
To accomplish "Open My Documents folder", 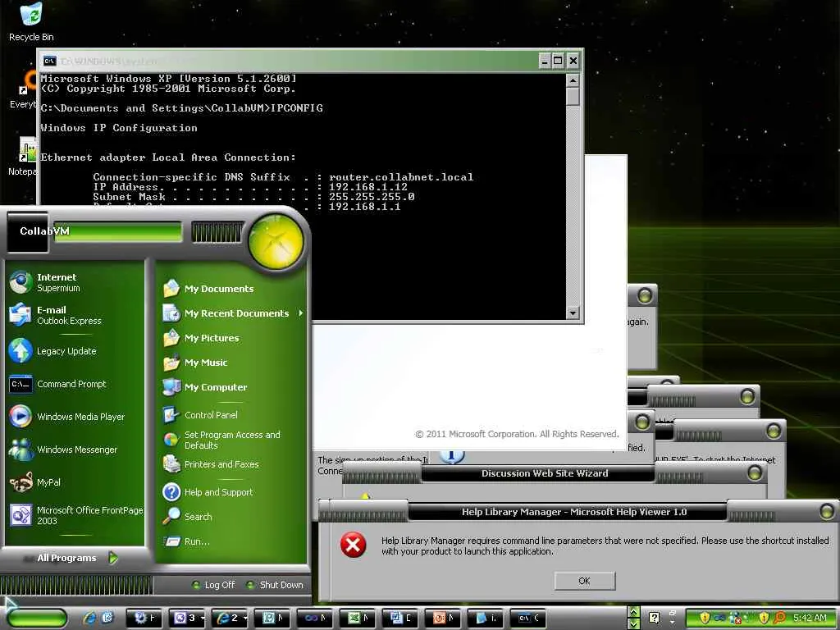I will (x=231, y=289).
